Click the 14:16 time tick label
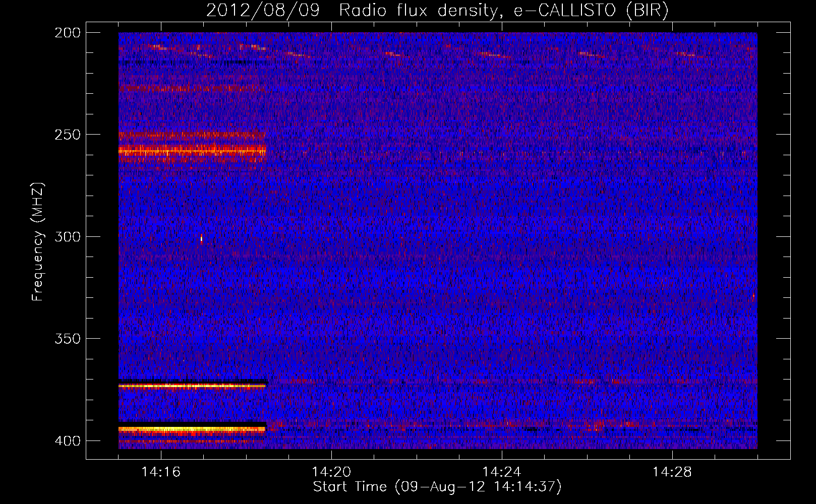The image size is (816, 504). pos(161,472)
